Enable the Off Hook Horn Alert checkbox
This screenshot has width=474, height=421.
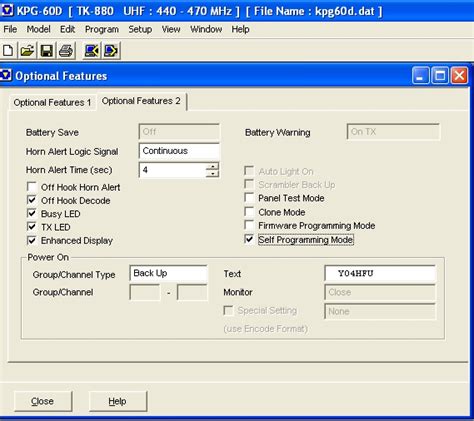32,187
